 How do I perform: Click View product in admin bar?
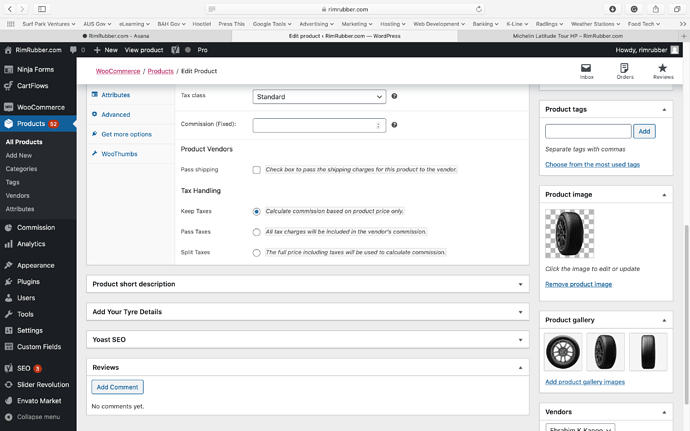tap(144, 50)
